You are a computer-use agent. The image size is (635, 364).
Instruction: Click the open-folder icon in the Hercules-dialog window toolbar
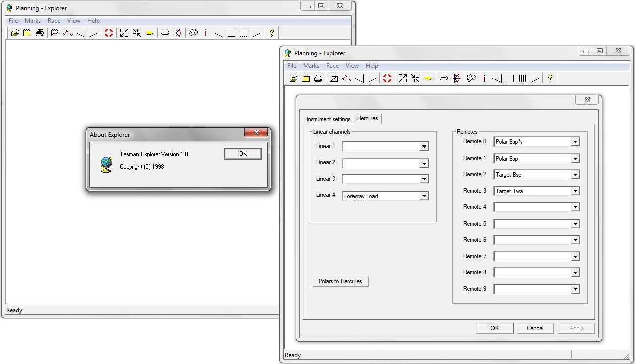(294, 79)
